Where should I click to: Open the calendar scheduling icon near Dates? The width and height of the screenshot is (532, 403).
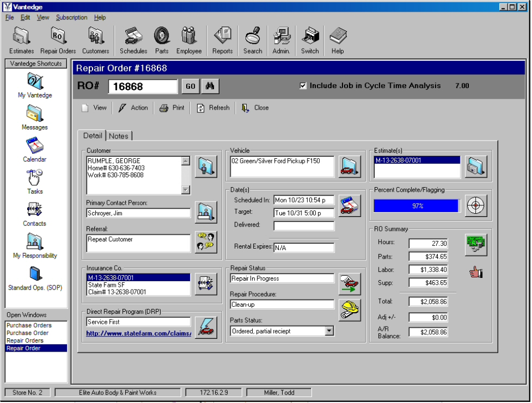tap(349, 205)
